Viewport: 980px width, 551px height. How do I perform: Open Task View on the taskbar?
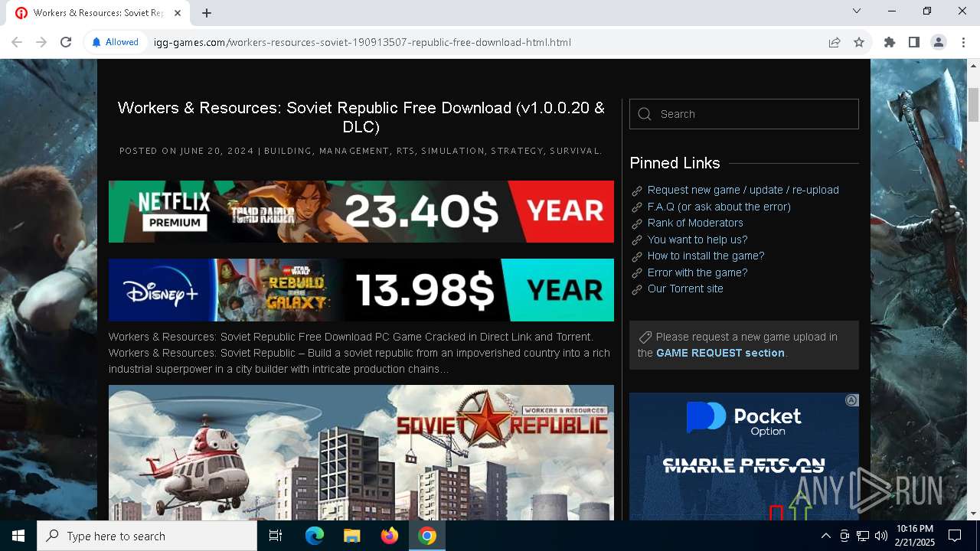tap(276, 536)
